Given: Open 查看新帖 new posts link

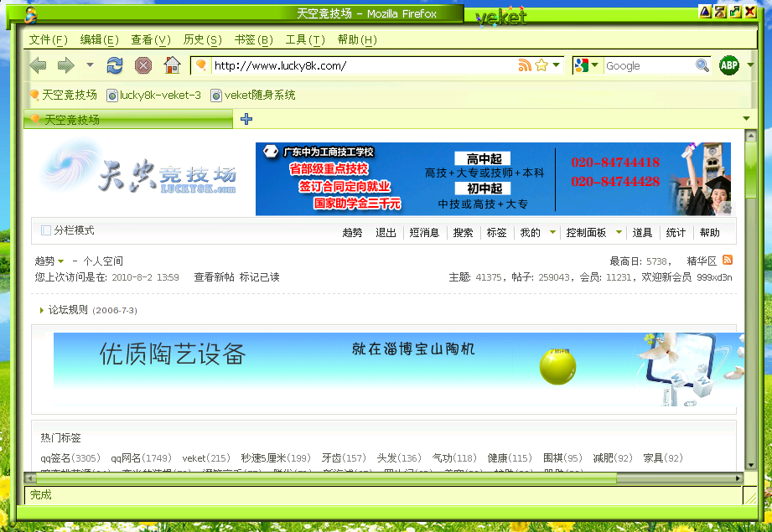Looking at the screenshot, I should pos(215,277).
